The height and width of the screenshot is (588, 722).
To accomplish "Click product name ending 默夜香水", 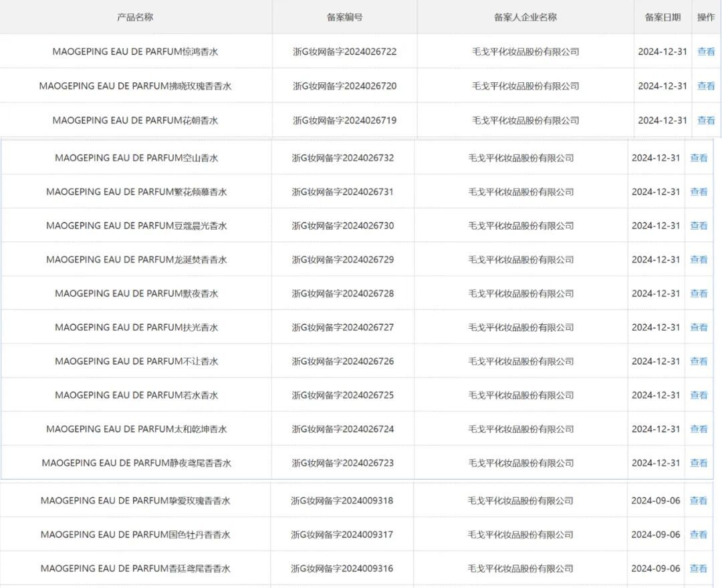I will point(136,293).
